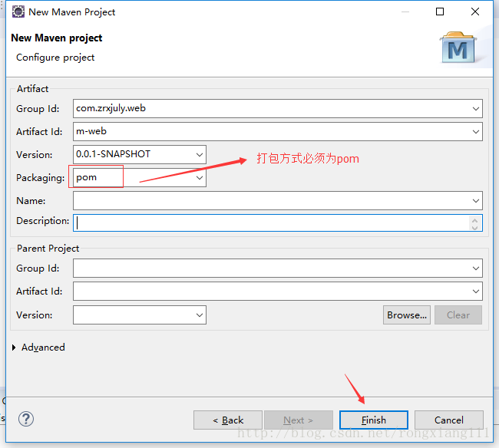Viewport: 499px width, 448px height.
Task: Click the help question mark icon
Action: [26, 419]
